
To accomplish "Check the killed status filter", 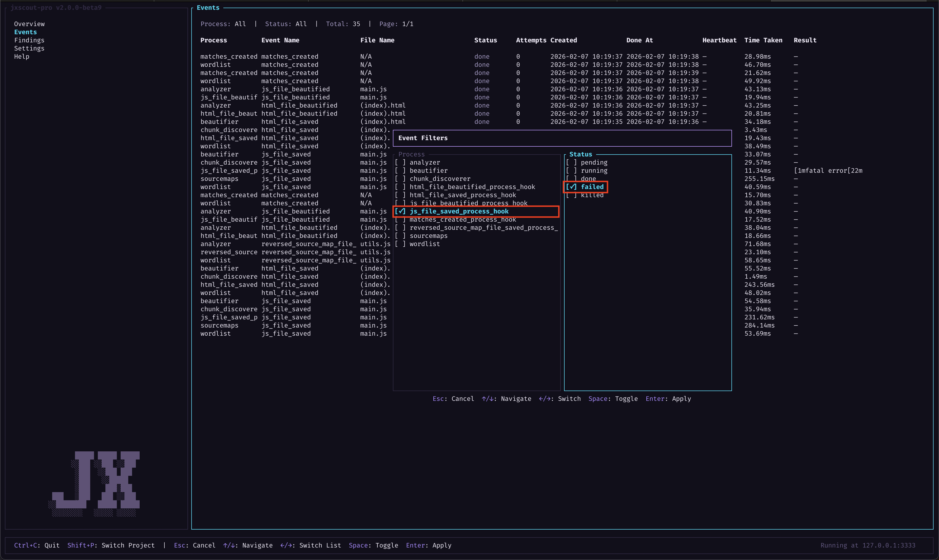I will (x=585, y=195).
